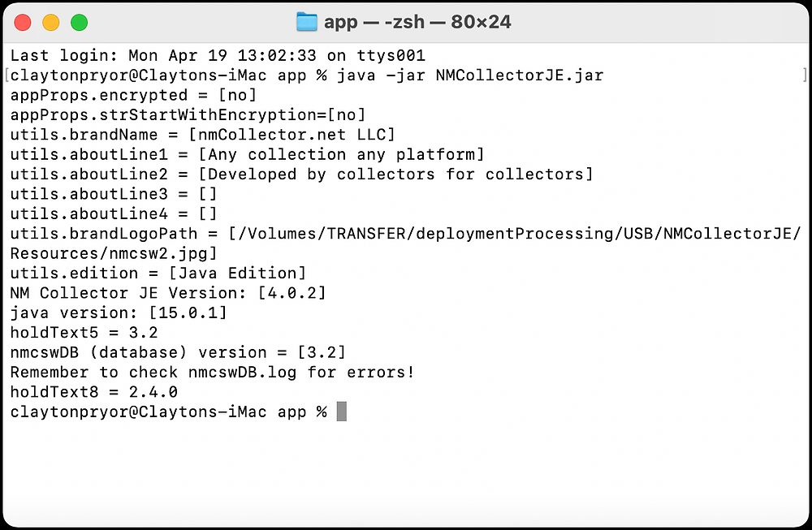
Task: Click the 'holdText8 = 2.4.0' line
Action: (x=93, y=392)
